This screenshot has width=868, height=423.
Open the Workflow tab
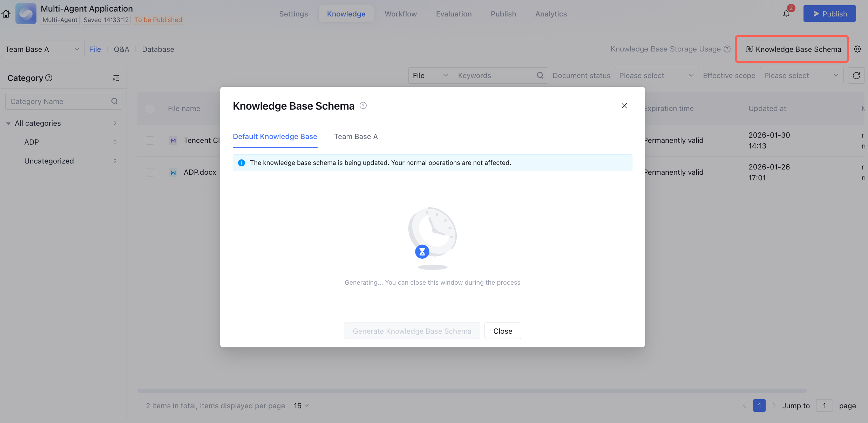click(401, 14)
